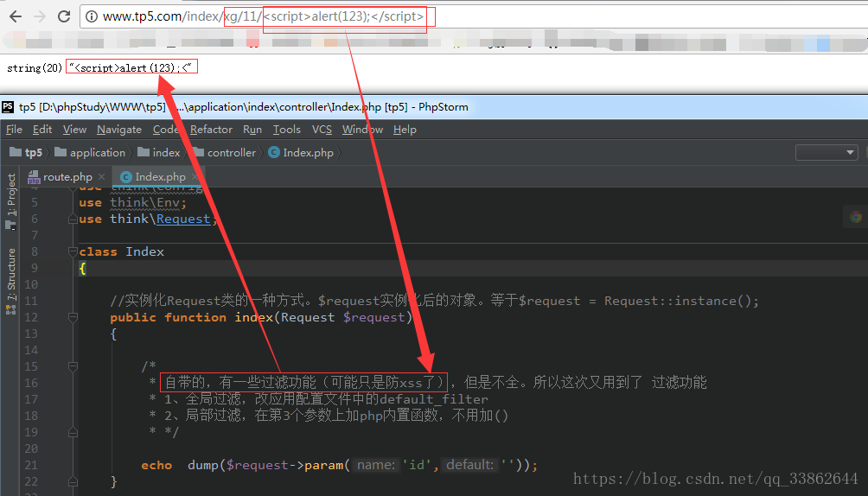Click Index.php in navigation bar
This screenshot has height=496, width=868.
pyautogui.click(x=308, y=152)
